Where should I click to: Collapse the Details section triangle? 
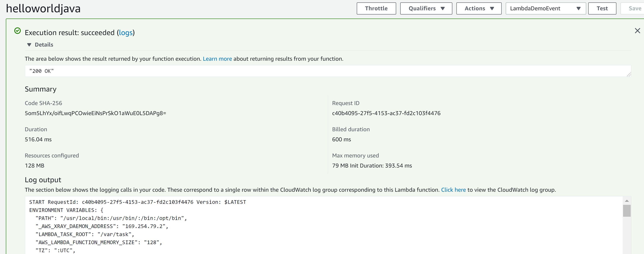(29, 45)
